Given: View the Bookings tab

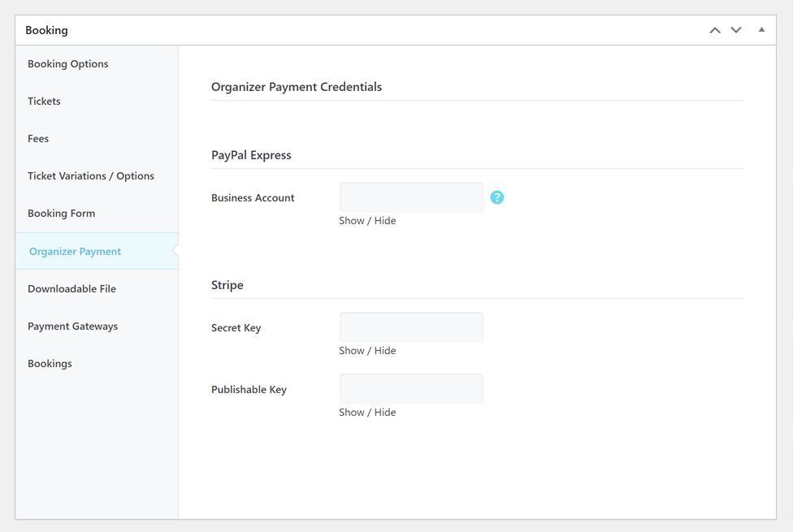Looking at the screenshot, I should click(x=50, y=363).
